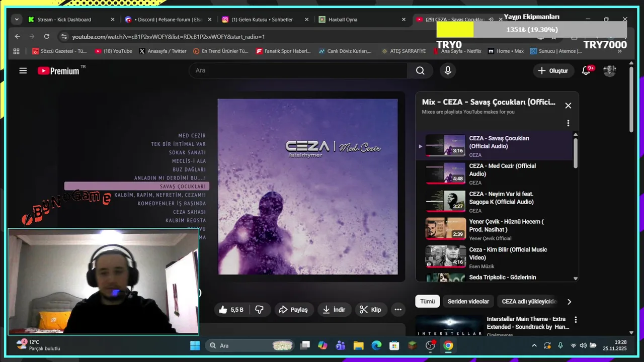Screen dimensions: 644x362
Task: Like the video showing 5,5 B
Action: coord(231,310)
